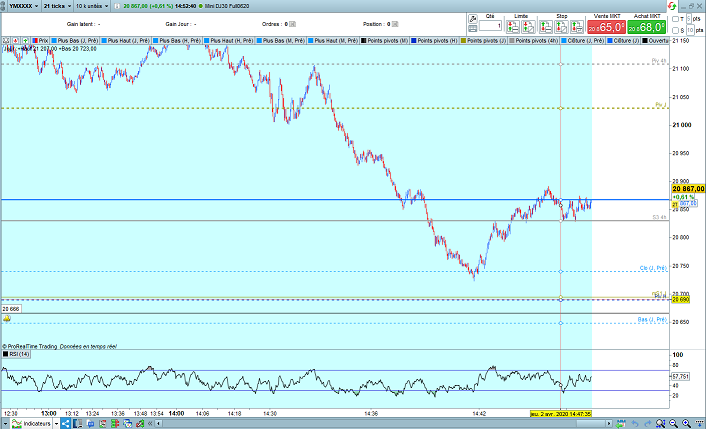The height and width of the screenshot is (429, 706).
Task: Select the Points pivots (H) tab
Action: 434,41
